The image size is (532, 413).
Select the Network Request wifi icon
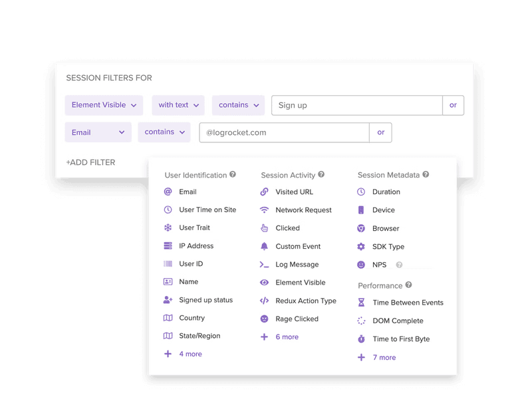(x=265, y=209)
